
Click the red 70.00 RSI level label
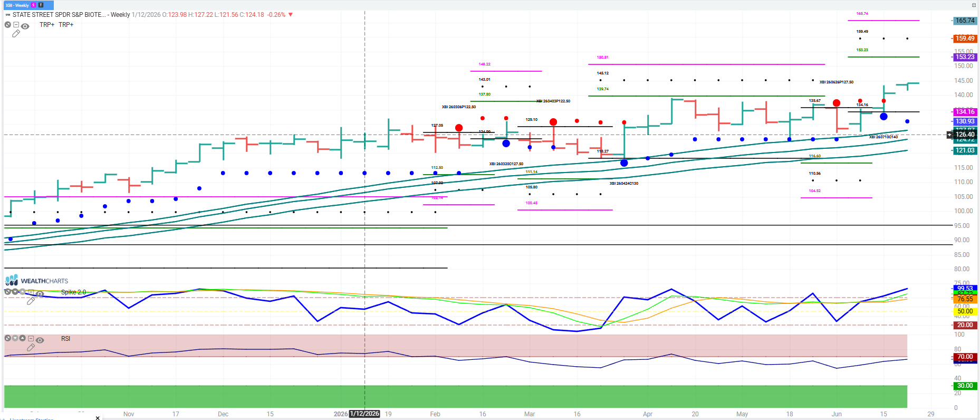click(965, 357)
